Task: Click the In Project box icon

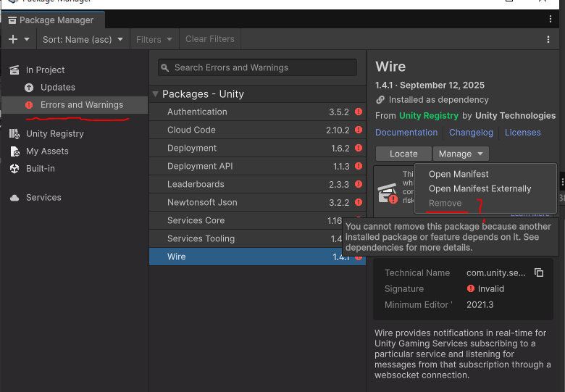Action: coord(14,70)
